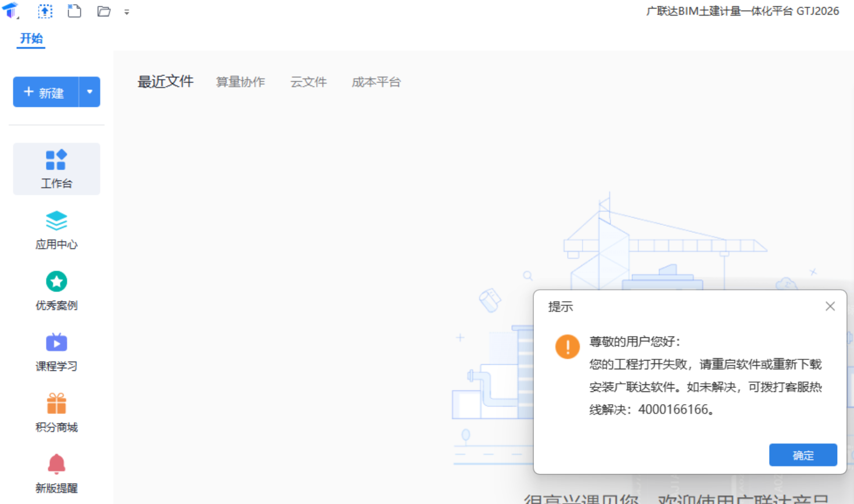
Task: Click the 尊敬的用户您好 greeting text
Action: [x=634, y=341]
